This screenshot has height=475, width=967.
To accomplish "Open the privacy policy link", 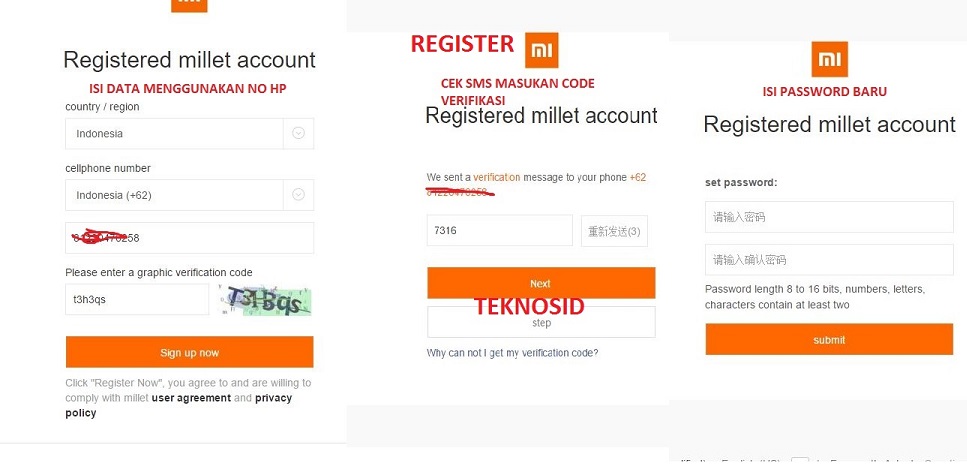I will [x=273, y=398].
